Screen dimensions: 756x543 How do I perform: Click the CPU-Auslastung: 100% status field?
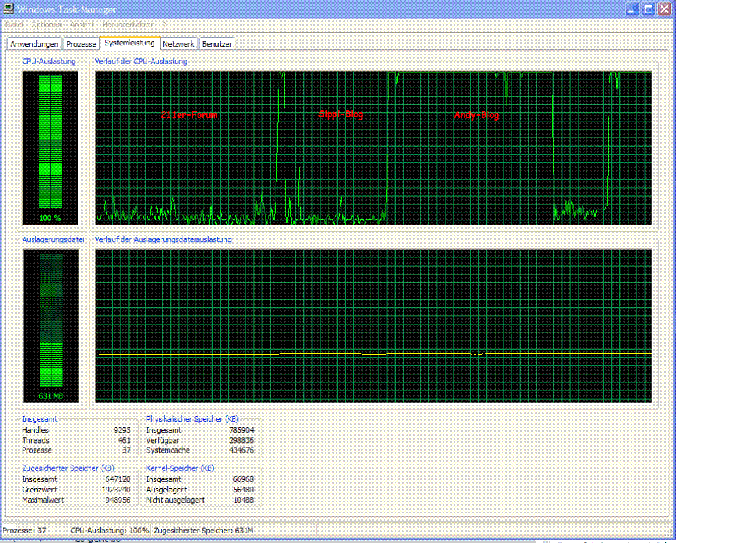tap(110, 530)
